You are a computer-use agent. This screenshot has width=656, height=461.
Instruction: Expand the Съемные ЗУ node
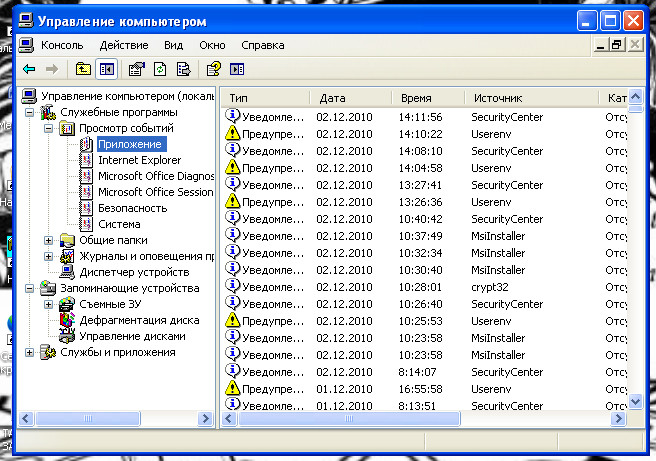49,305
